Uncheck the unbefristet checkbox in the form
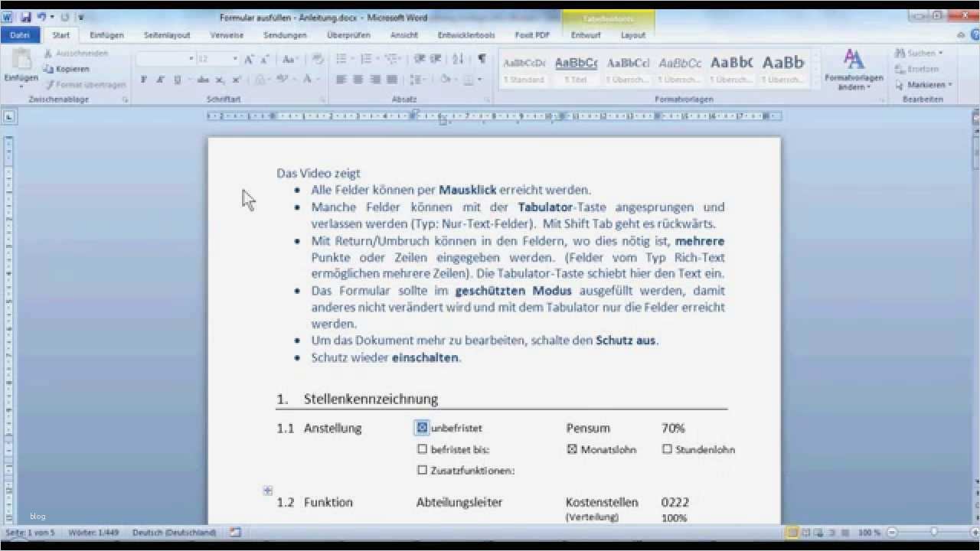 pyautogui.click(x=420, y=427)
